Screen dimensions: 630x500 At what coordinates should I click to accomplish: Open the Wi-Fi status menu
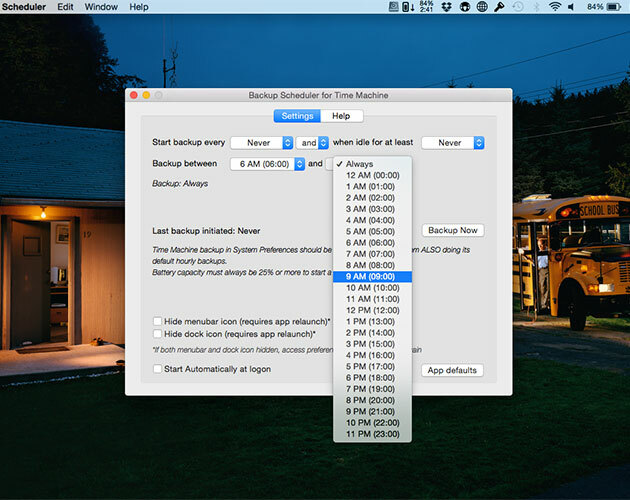pyautogui.click(x=556, y=7)
